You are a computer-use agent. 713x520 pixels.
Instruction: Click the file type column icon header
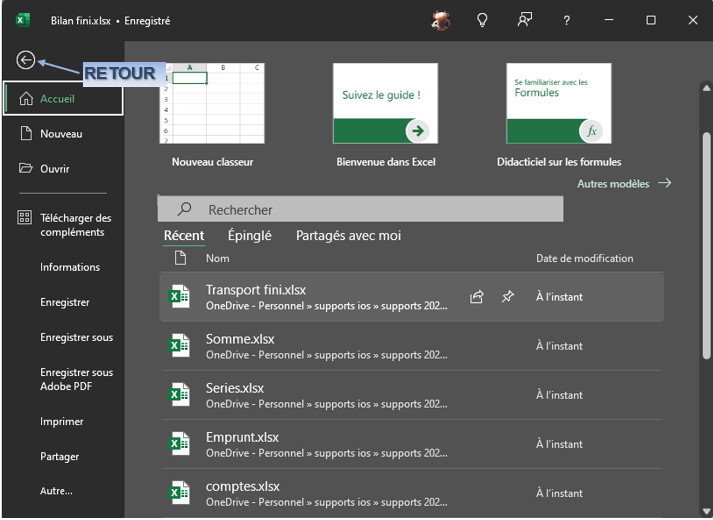click(x=181, y=258)
